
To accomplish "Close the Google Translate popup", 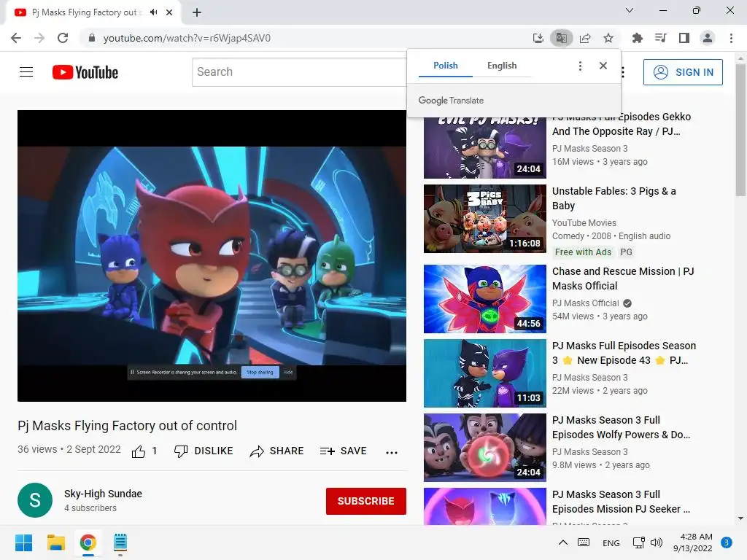I will coord(603,66).
